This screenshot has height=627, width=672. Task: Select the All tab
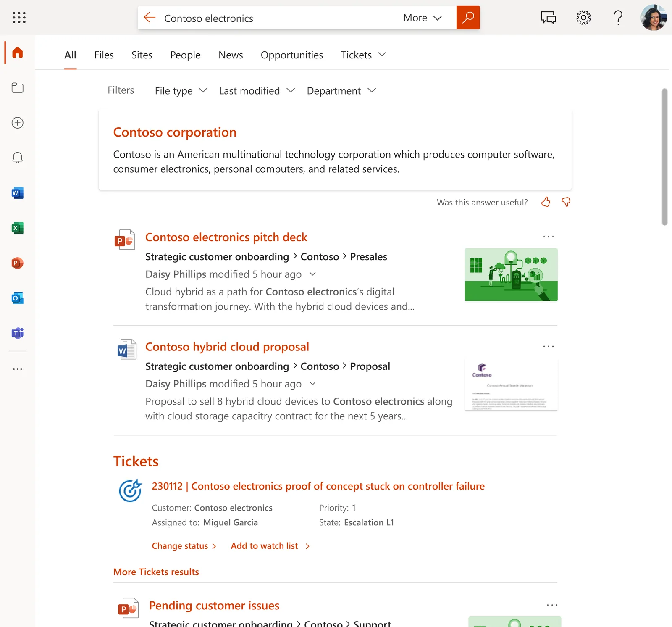pos(70,55)
